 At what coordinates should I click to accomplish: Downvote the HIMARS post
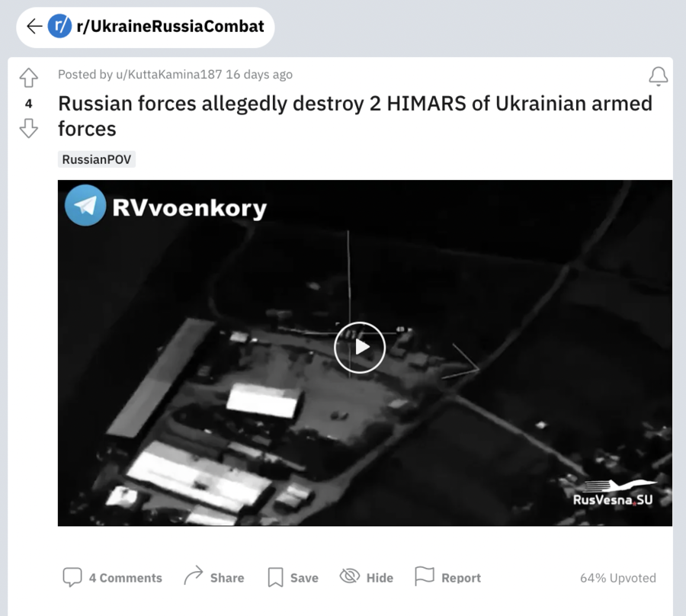(x=29, y=128)
